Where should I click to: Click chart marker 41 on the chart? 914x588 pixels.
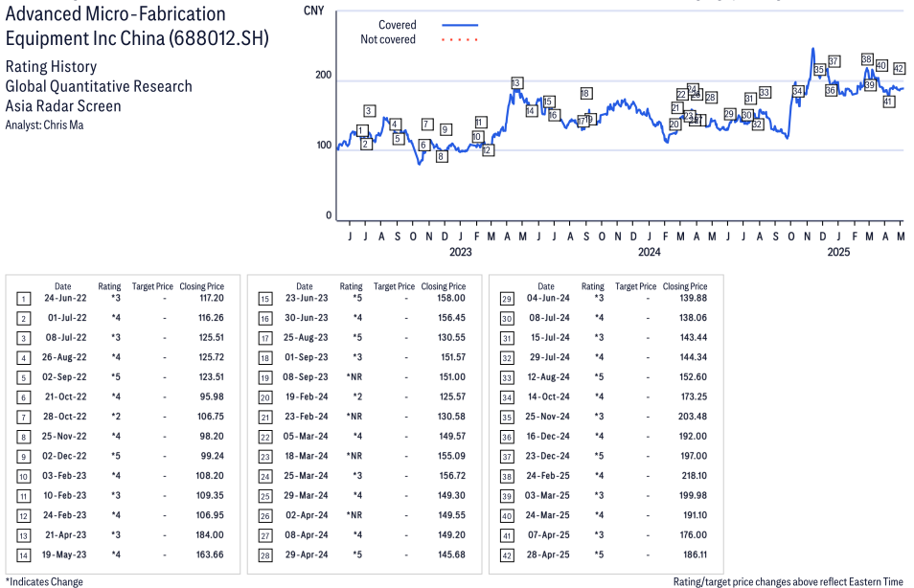(x=888, y=102)
